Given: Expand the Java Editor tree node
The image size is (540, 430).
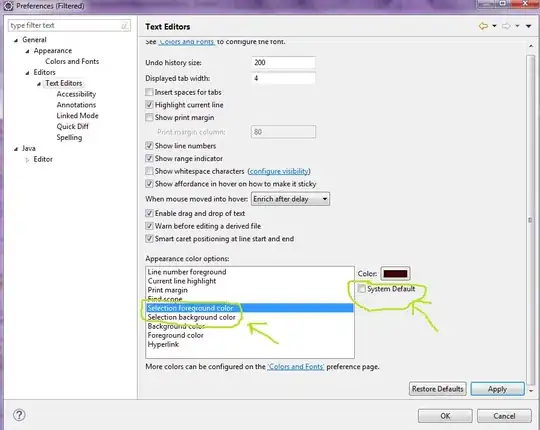Looking at the screenshot, I should point(27,160).
